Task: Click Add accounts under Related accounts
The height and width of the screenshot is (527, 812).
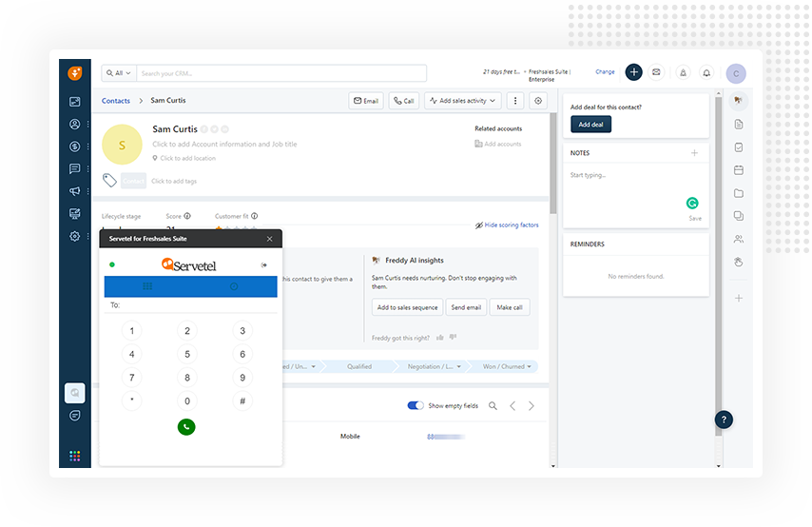Action: click(x=498, y=144)
